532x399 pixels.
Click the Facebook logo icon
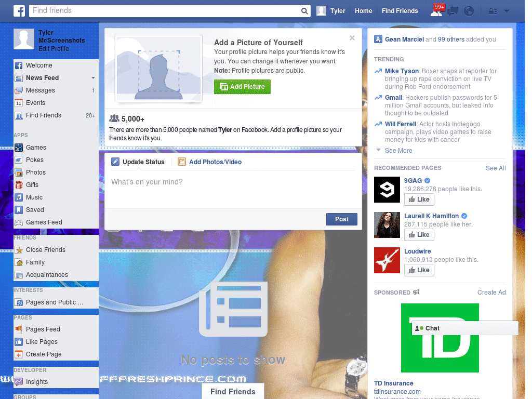pos(19,11)
